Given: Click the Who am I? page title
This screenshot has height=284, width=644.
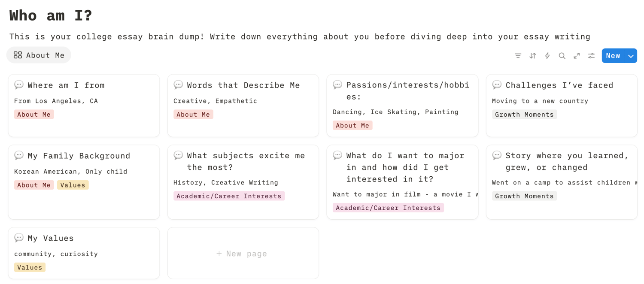Looking at the screenshot, I should coord(51,16).
